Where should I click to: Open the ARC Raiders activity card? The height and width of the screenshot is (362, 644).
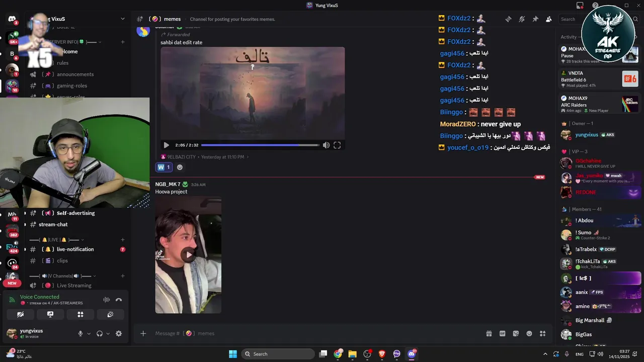click(x=600, y=104)
